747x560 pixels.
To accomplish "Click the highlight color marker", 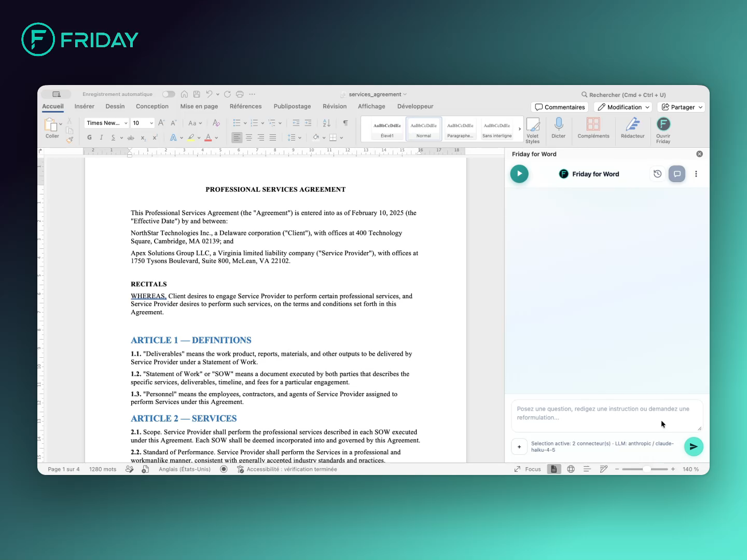I will 191,137.
